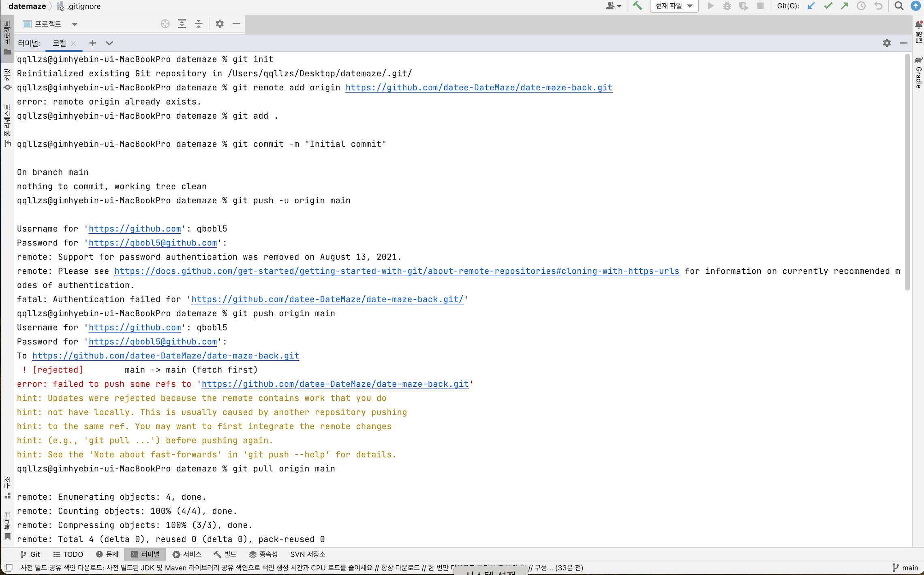Expand terminal tab options chevron
The height and width of the screenshot is (575, 924).
point(109,43)
